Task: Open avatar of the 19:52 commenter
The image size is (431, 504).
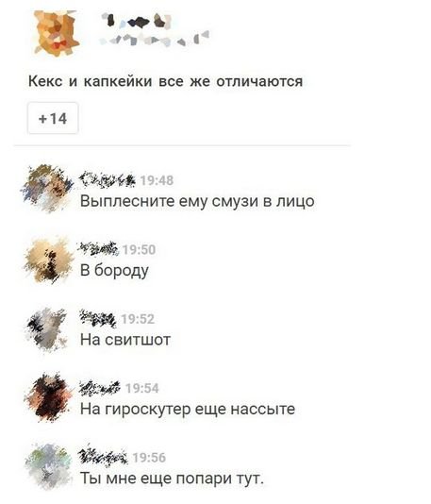Action: click(48, 329)
